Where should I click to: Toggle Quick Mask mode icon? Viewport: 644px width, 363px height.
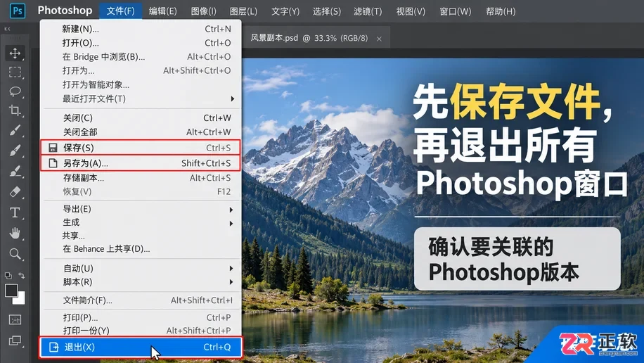point(15,319)
